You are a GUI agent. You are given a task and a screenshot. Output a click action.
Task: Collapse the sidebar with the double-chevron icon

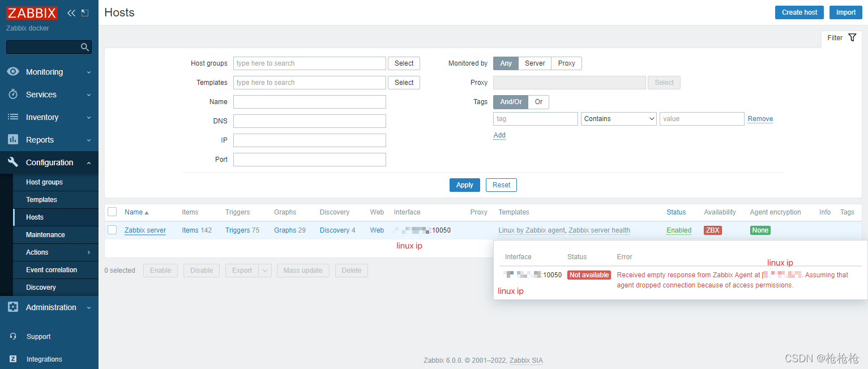pyautogui.click(x=71, y=12)
